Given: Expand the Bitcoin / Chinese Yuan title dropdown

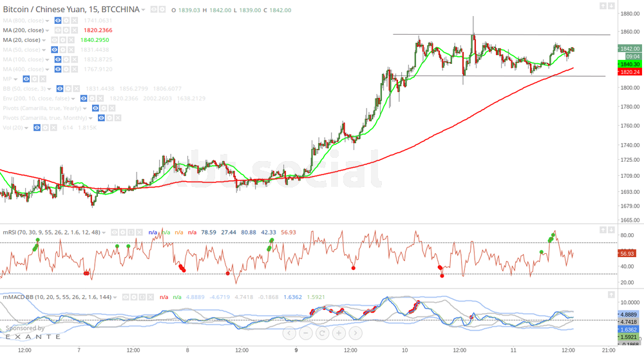Looking at the screenshot, I should (x=144, y=10).
